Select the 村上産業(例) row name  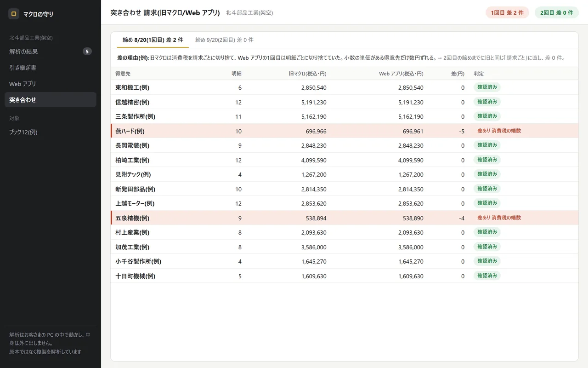pos(132,232)
